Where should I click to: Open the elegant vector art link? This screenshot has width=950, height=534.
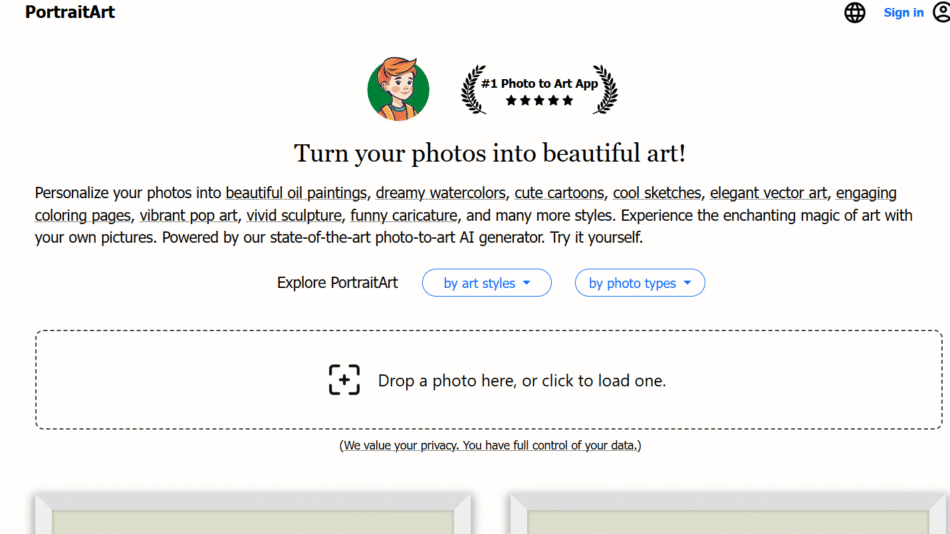(x=768, y=193)
